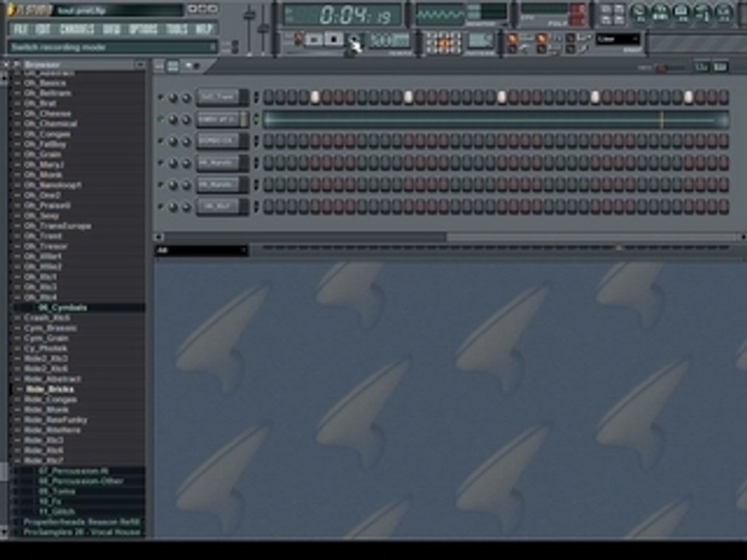
Task: Open the TOOLS menu
Action: 177,30
